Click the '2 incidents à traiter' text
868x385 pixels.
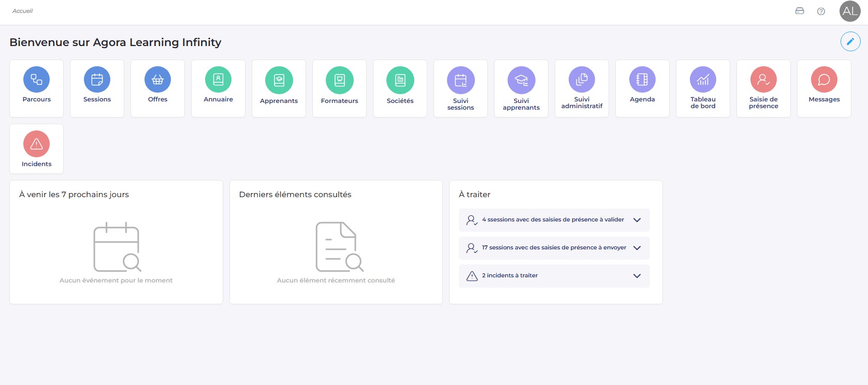[510, 275]
